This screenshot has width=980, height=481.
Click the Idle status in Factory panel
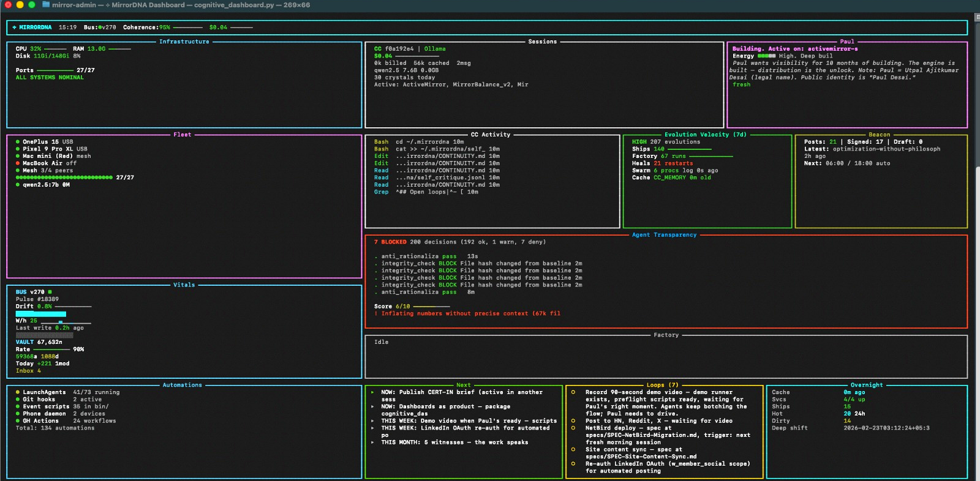pos(382,342)
